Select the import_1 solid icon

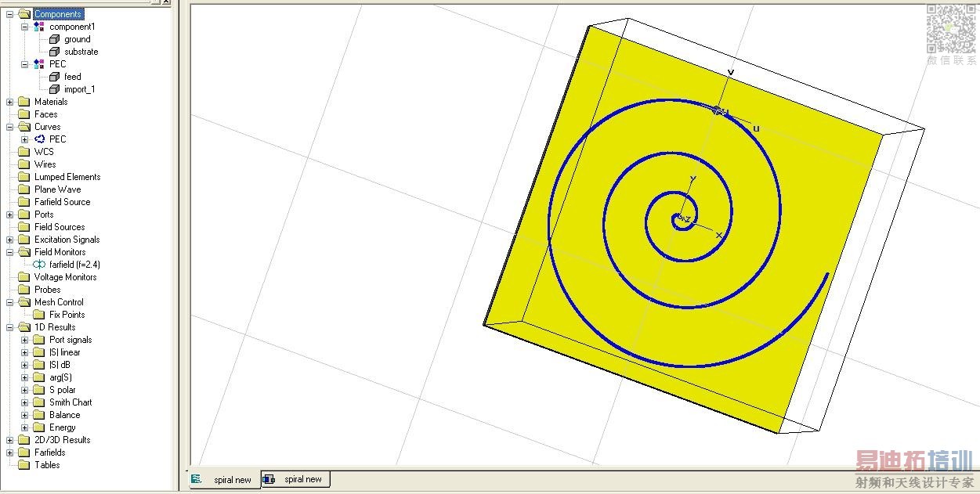(54, 89)
